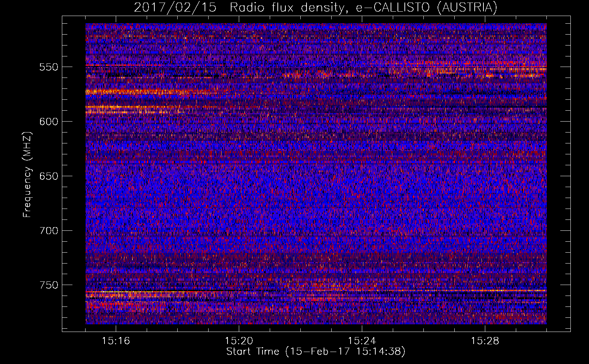Select the 600 frequency tick label
Image resolution: width=589 pixels, height=364 pixels.
click(49, 122)
